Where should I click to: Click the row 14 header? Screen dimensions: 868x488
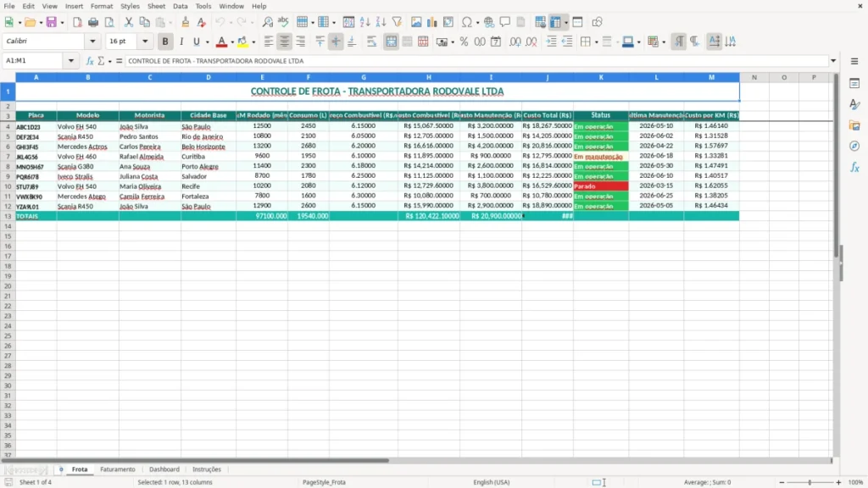point(8,226)
